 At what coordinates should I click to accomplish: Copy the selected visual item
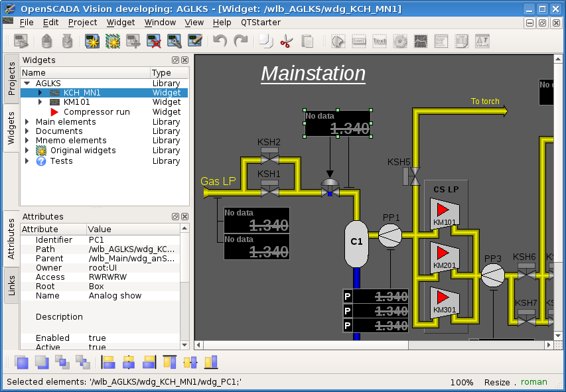tap(266, 41)
